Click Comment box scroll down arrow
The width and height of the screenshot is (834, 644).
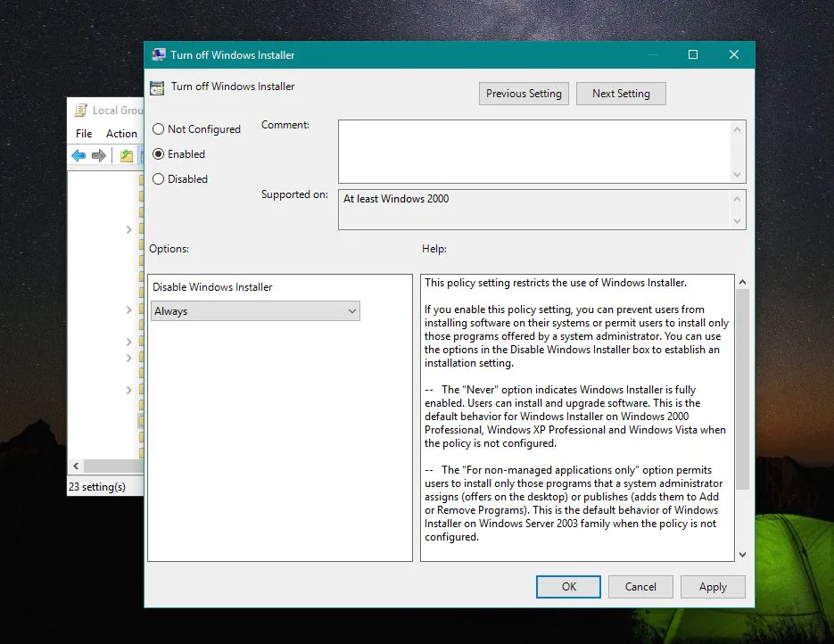[737, 175]
